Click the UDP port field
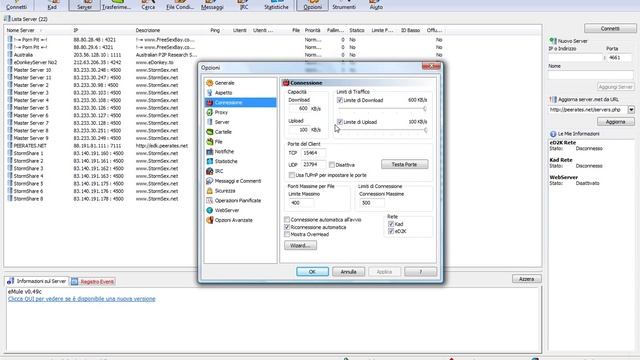Screen dimensions: 640x360 (x=313, y=164)
